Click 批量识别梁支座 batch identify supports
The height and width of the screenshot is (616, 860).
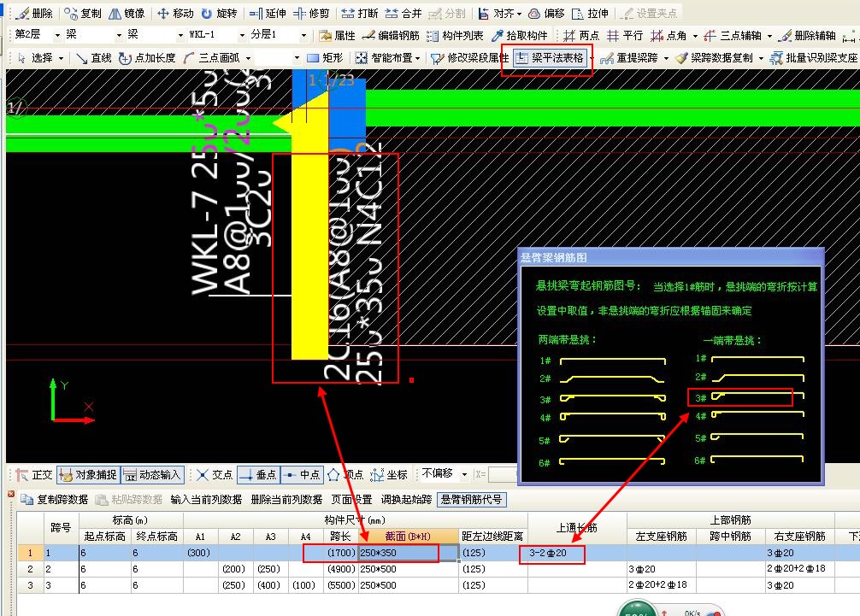(x=814, y=57)
